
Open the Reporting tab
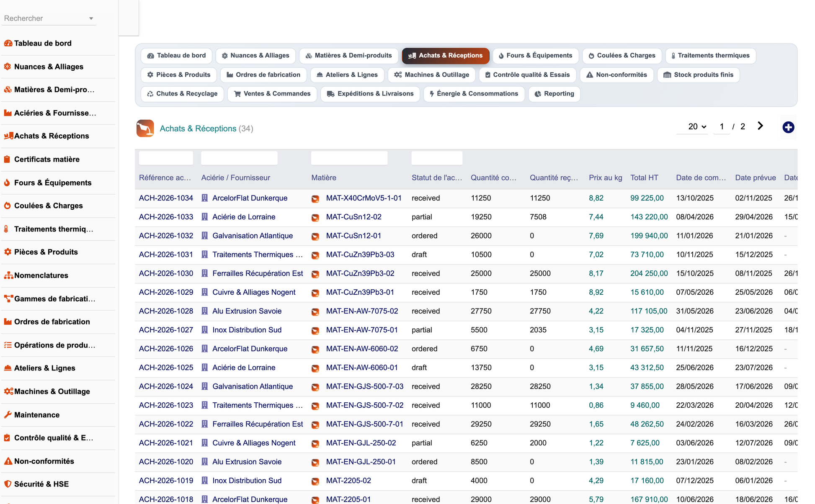[554, 94]
